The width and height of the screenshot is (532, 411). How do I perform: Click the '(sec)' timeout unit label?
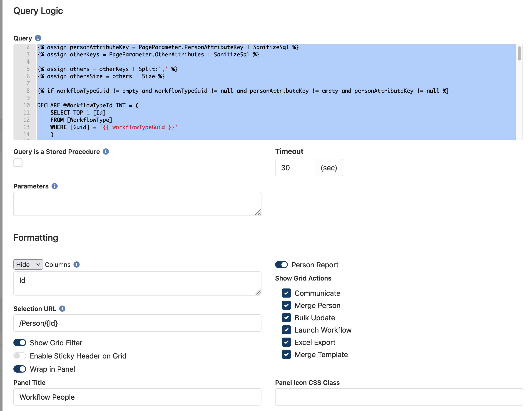pyautogui.click(x=329, y=168)
